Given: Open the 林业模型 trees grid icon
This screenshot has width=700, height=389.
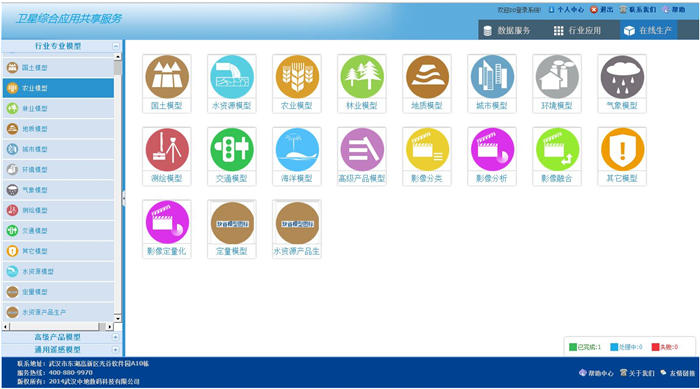Looking at the screenshot, I should pyautogui.click(x=362, y=84).
